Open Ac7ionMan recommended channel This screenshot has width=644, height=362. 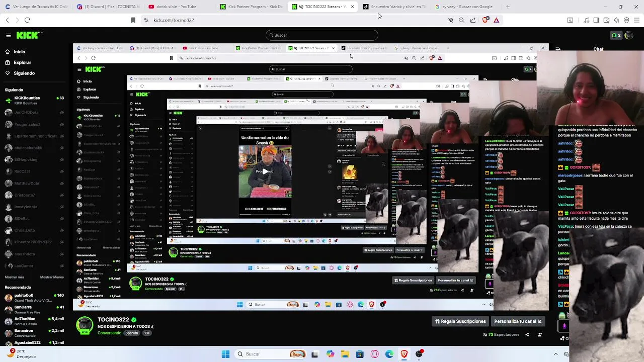pos(34,321)
